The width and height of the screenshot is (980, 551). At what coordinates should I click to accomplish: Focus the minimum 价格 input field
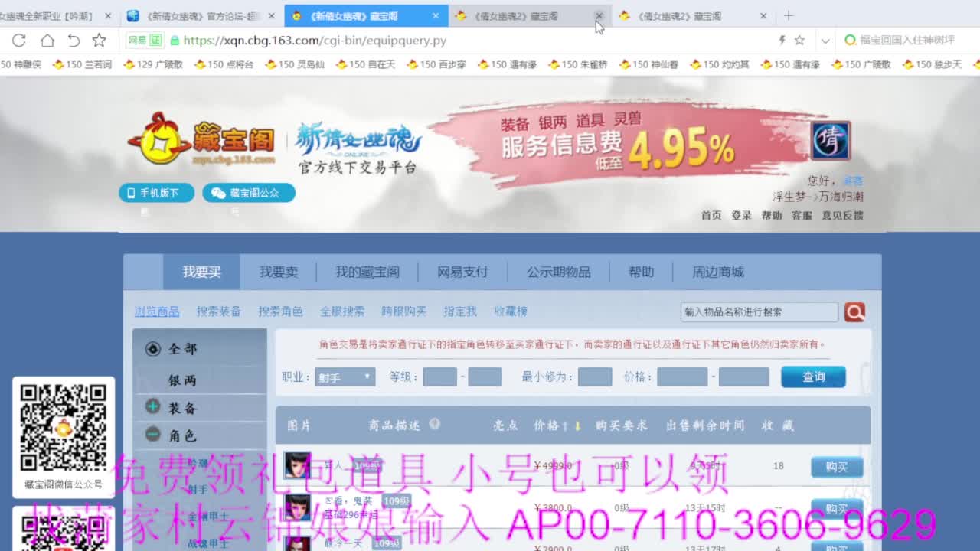(682, 377)
